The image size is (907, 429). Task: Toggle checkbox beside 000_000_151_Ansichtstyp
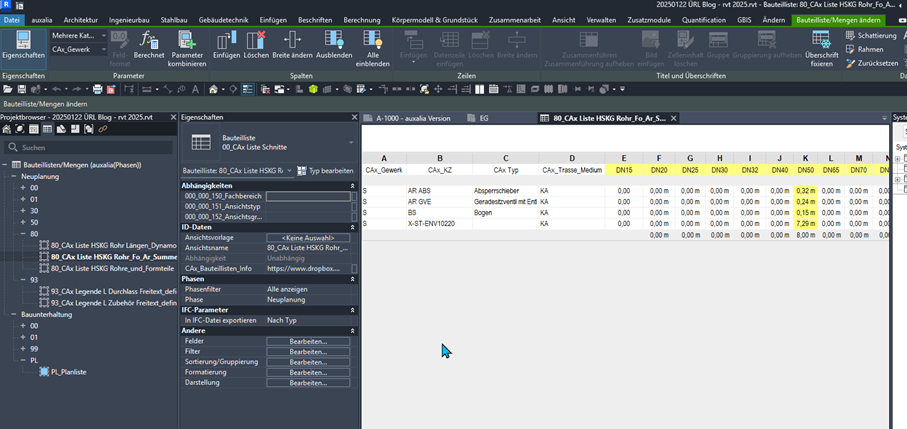(354, 206)
